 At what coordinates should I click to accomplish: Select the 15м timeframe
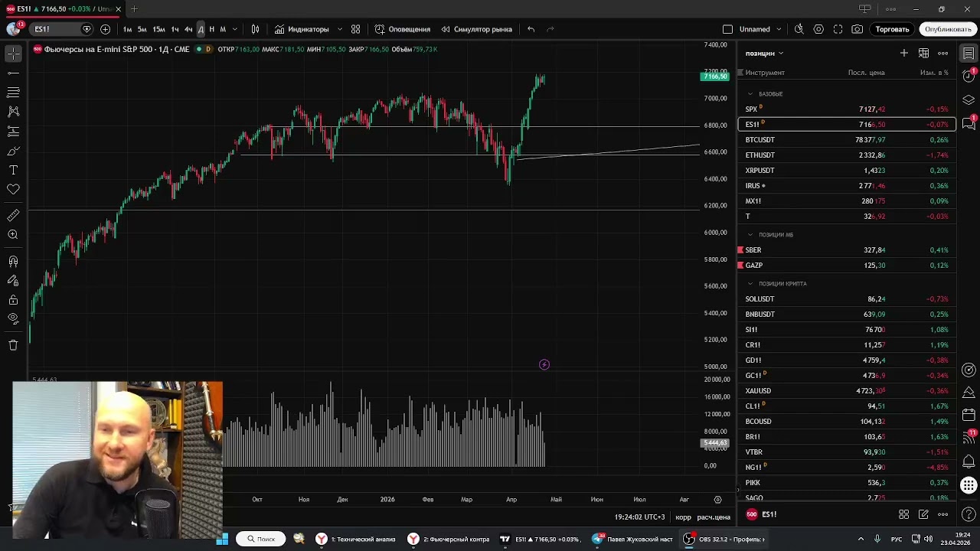(x=158, y=29)
